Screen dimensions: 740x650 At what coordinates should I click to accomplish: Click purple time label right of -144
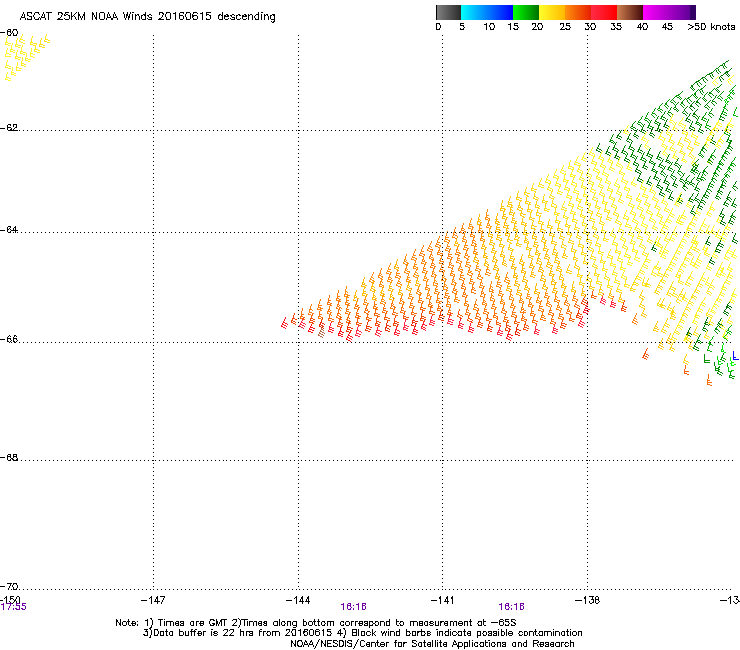pos(353,607)
